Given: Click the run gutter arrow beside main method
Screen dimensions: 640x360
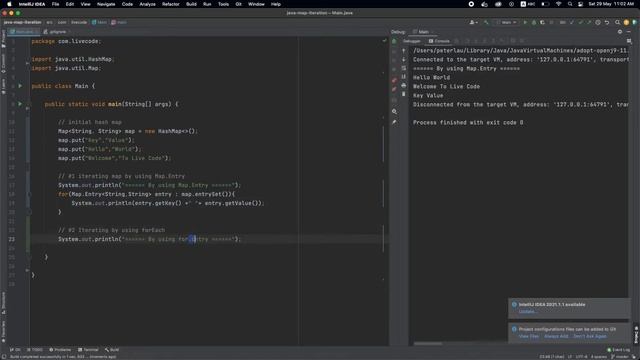Looking at the screenshot, I should coord(20,104).
